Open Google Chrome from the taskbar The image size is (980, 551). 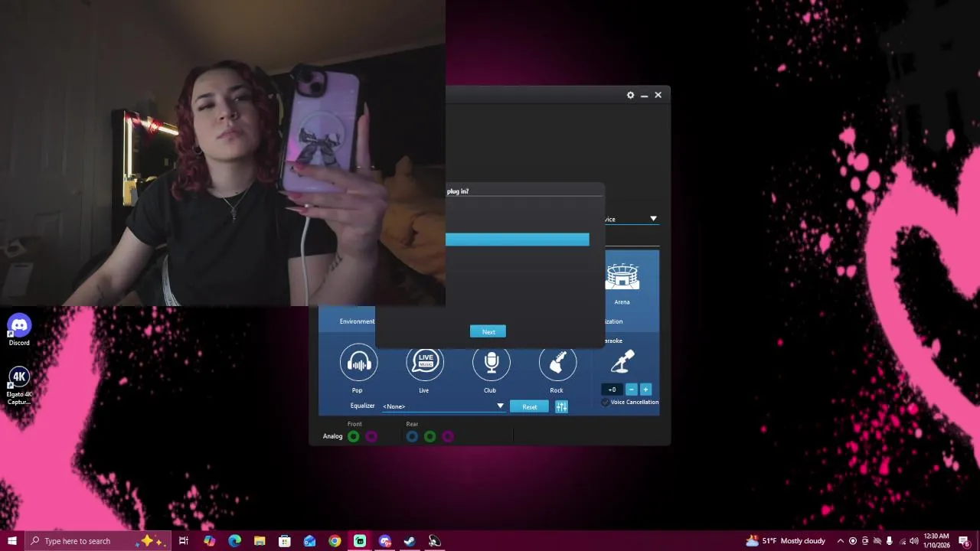pos(335,541)
